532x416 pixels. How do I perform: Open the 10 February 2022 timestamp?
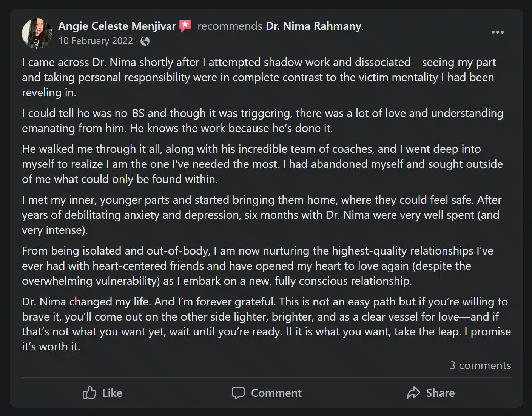pos(96,41)
